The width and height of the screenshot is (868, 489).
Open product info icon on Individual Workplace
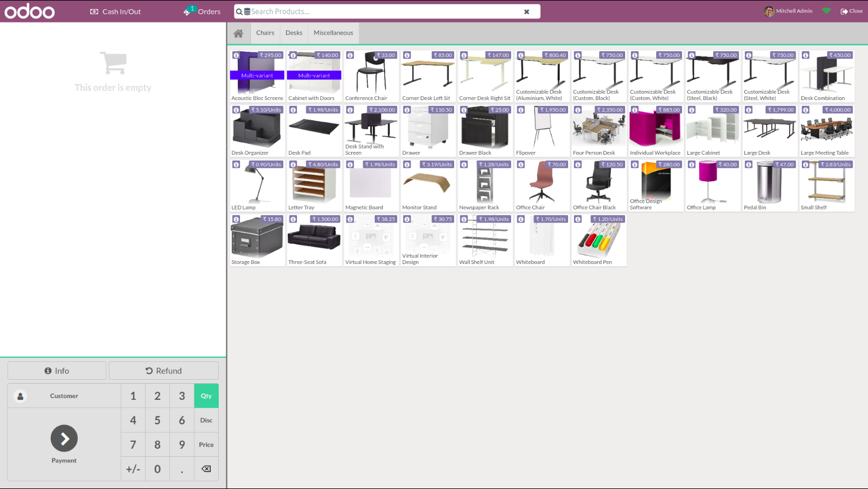point(635,110)
